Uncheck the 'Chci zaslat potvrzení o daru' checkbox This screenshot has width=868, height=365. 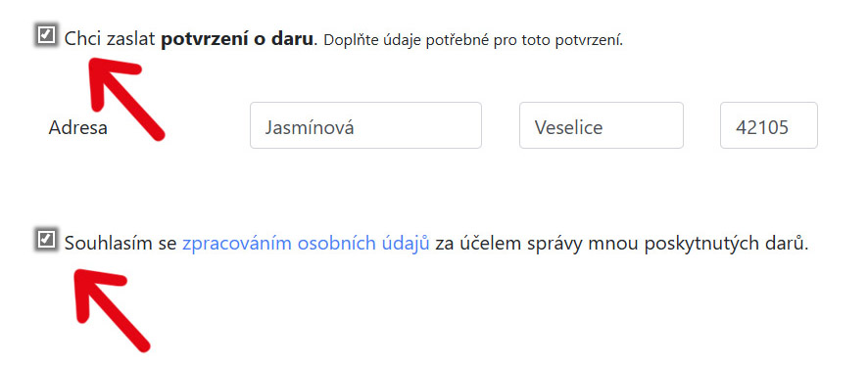coord(46,36)
